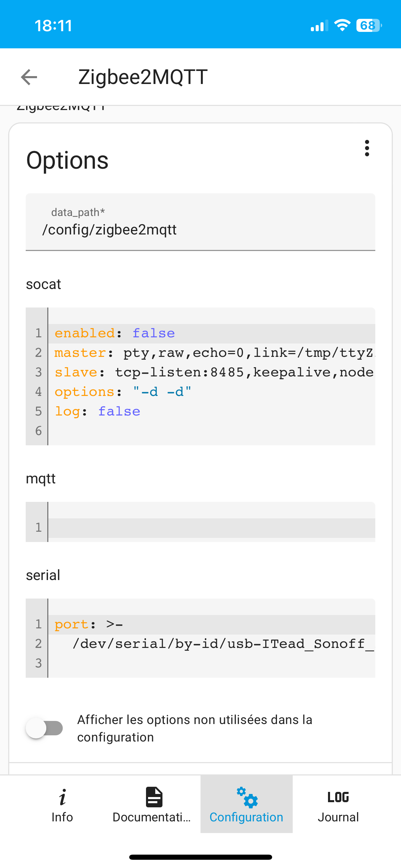The width and height of the screenshot is (401, 868).
Task: Click the 'Afficher les options non utilisées' label
Action: [195, 728]
